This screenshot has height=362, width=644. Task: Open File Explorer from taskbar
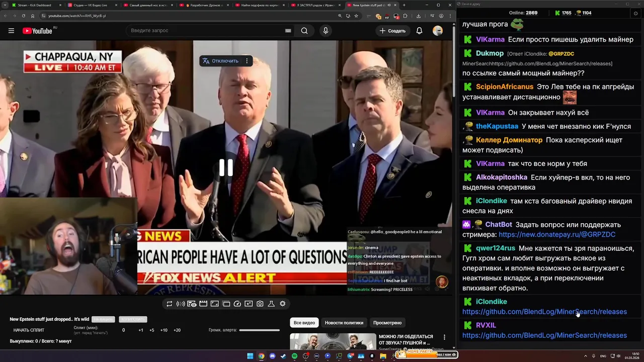point(383,356)
